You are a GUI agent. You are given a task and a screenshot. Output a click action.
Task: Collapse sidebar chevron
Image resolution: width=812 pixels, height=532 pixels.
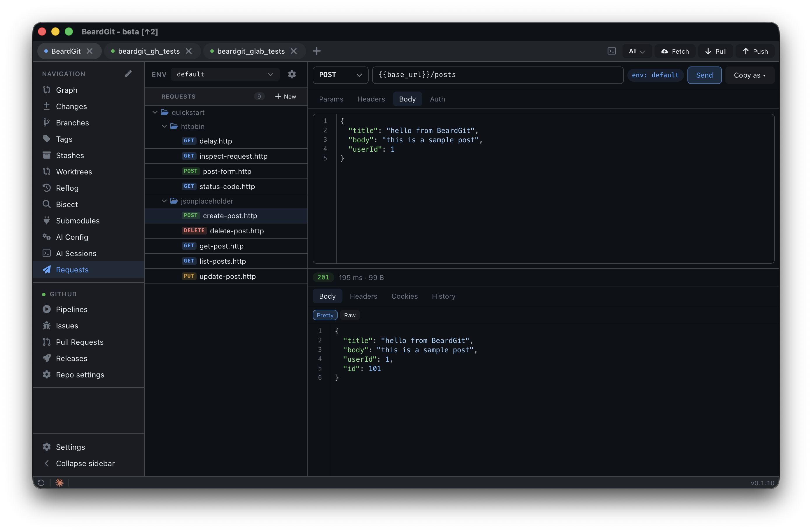click(x=47, y=463)
